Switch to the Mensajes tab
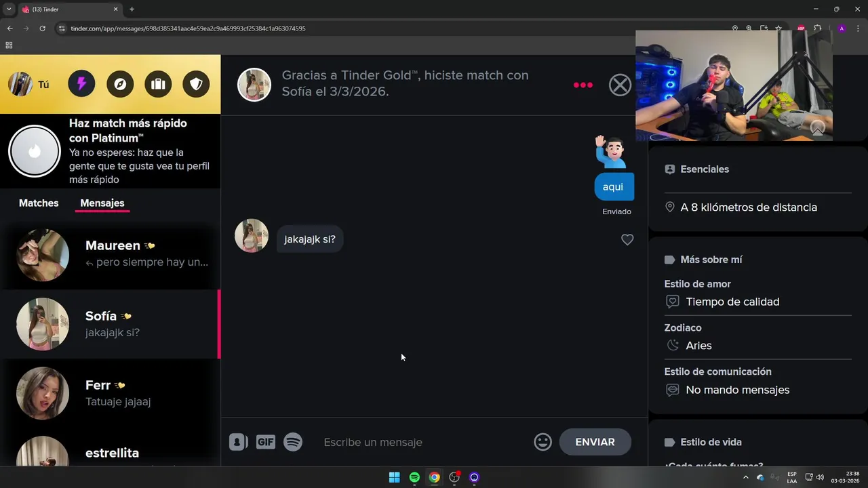The height and width of the screenshot is (488, 868). [102, 203]
